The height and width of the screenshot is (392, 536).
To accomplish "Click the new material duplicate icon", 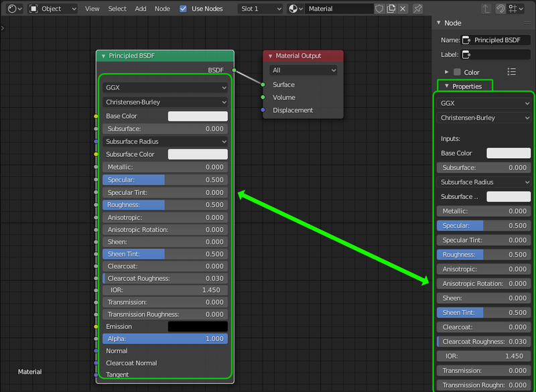I will click(391, 9).
